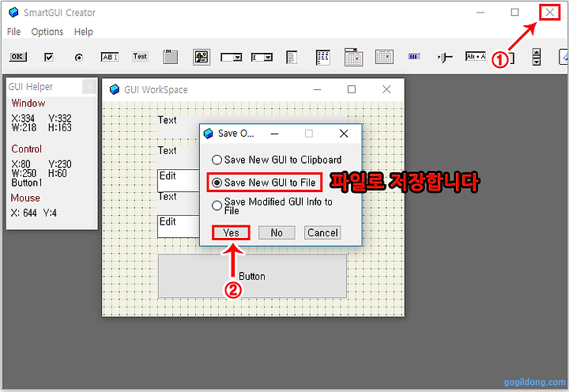This screenshot has height=392, width=569.
Task: Click the first Edit field in workspace
Action: coord(179,180)
